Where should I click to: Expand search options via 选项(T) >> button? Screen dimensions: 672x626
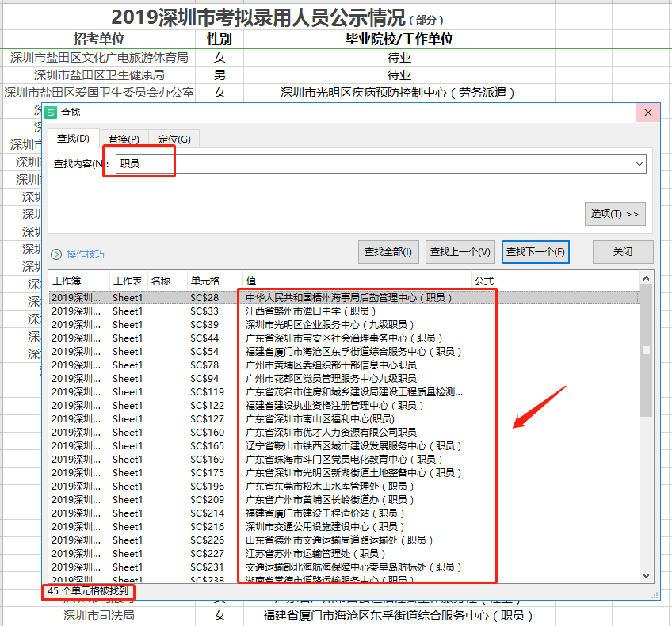615,214
